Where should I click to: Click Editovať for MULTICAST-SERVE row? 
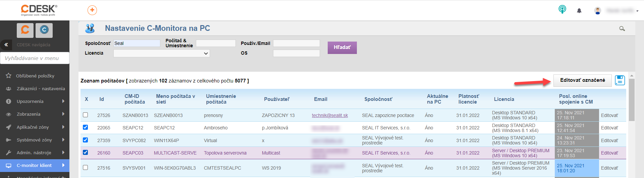[x=609, y=153]
